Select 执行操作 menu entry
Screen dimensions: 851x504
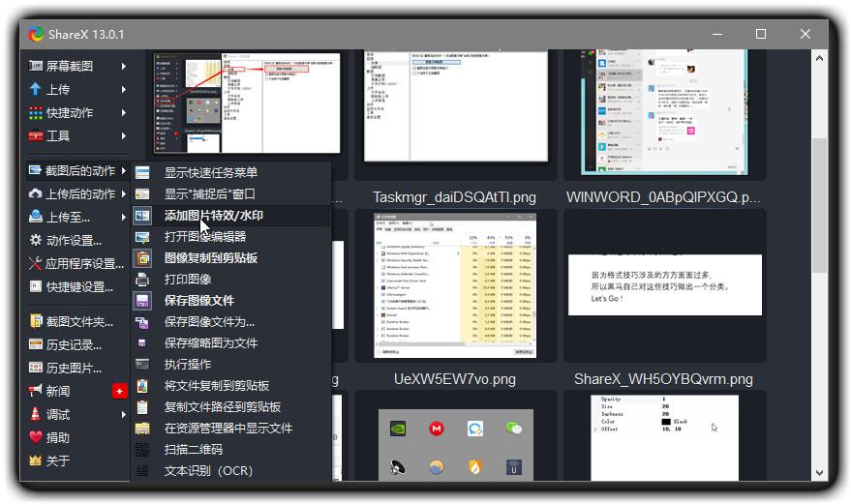pos(230,364)
